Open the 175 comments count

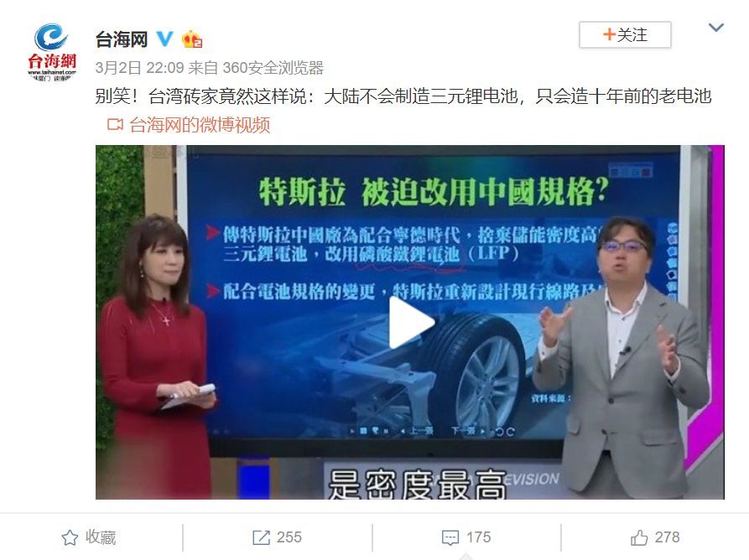point(478,537)
